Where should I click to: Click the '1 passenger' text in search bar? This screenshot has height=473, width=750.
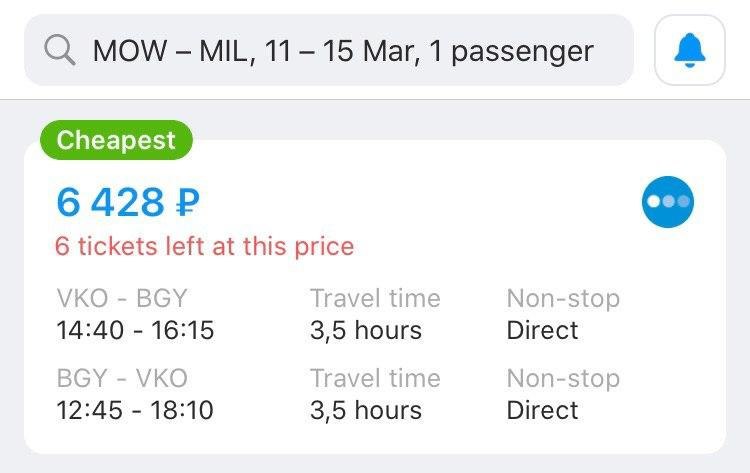(x=511, y=52)
